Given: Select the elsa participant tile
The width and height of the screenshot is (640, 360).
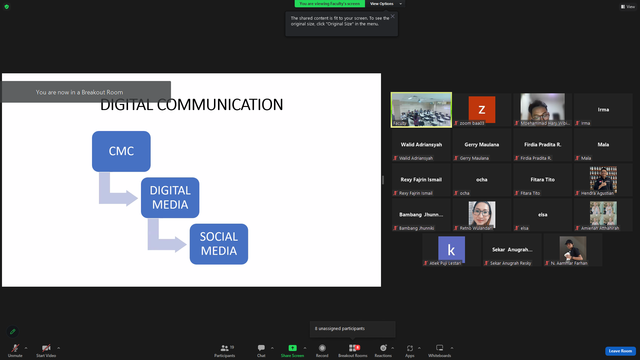Looking at the screenshot, I should pyautogui.click(x=542, y=215).
